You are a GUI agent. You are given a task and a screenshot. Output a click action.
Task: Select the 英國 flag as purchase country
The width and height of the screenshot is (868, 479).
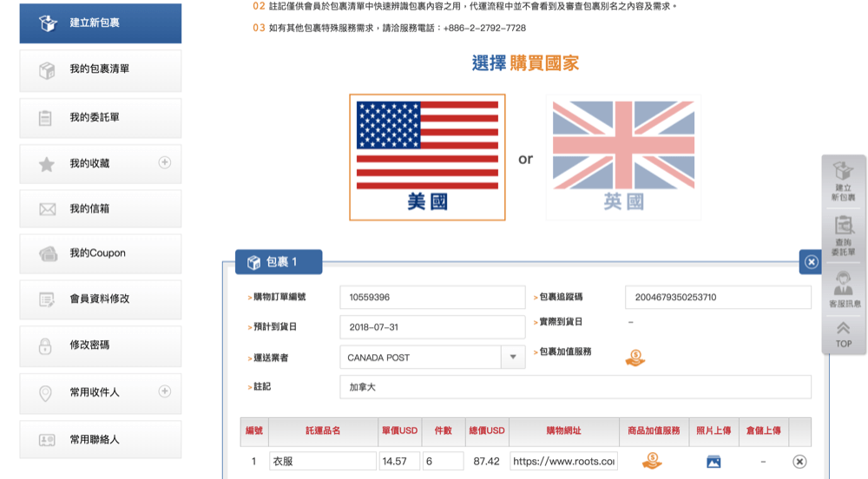coord(623,157)
